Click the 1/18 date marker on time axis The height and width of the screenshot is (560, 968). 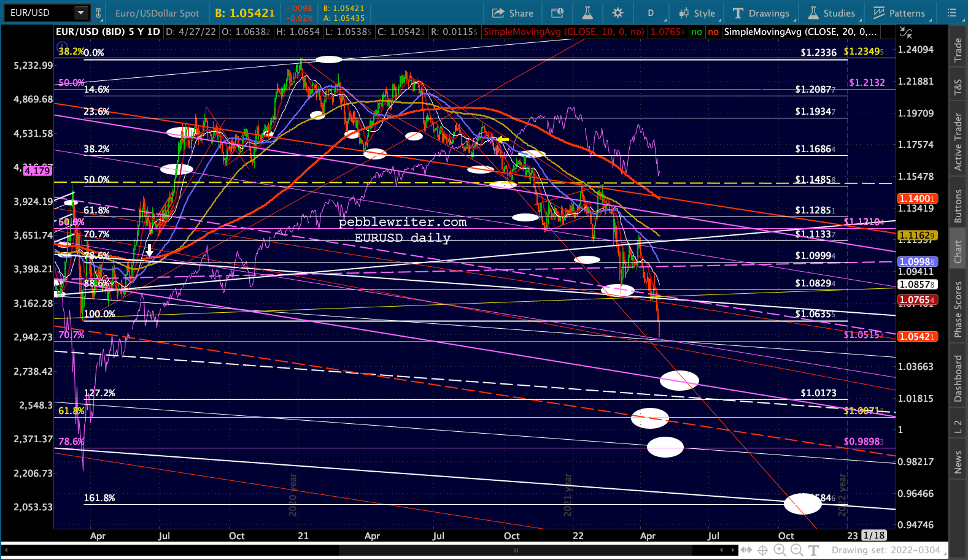point(874,535)
